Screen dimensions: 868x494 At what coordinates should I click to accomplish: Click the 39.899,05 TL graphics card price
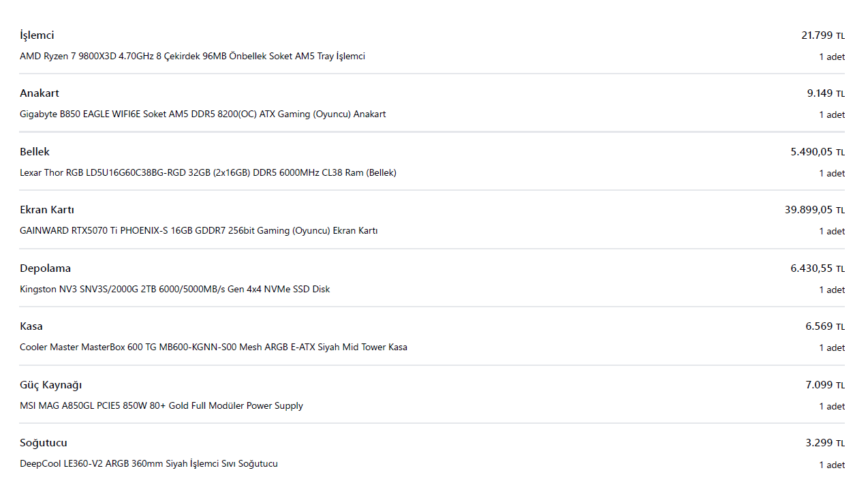coord(815,210)
